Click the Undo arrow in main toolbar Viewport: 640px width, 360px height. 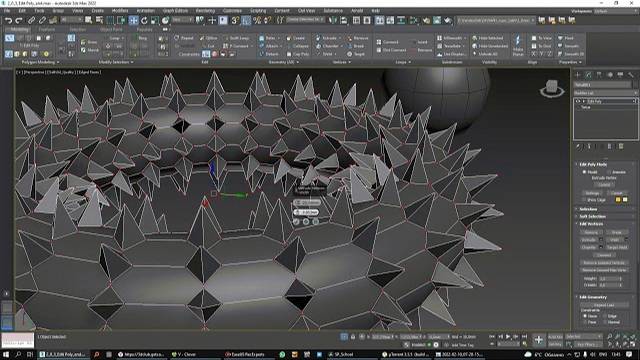coord(9,20)
